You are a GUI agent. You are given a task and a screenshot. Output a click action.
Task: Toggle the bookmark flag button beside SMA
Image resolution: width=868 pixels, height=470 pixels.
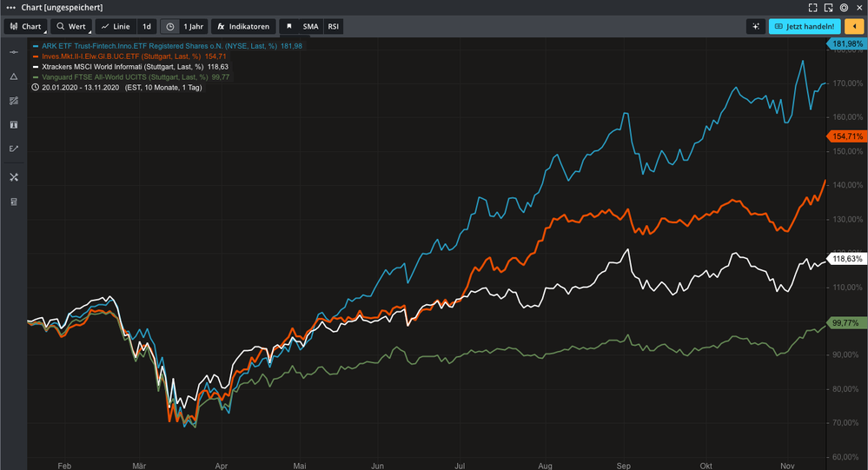[289, 26]
